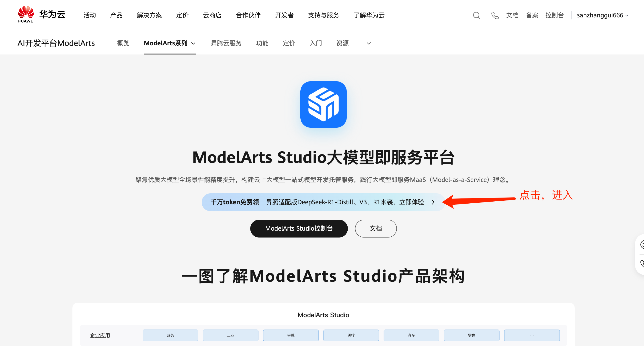Viewport: 644px width, 346px height.
Task: Switch to the 概览 tab
Action: point(123,43)
